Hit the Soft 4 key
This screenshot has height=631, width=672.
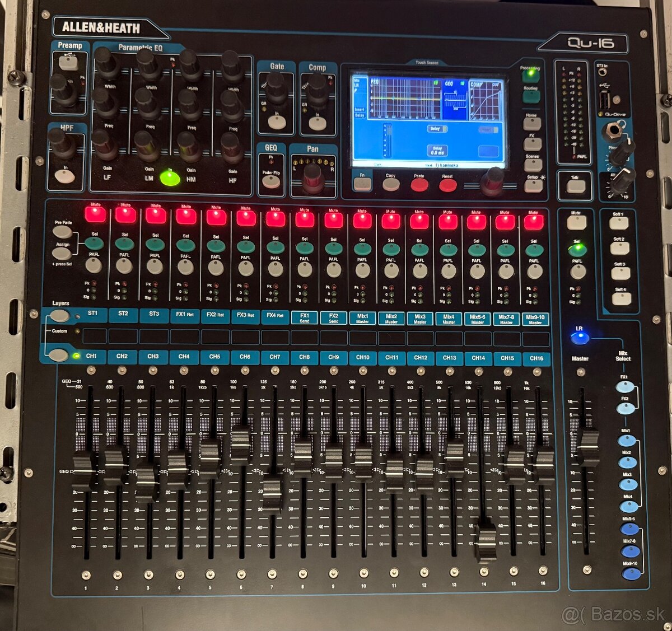(621, 298)
